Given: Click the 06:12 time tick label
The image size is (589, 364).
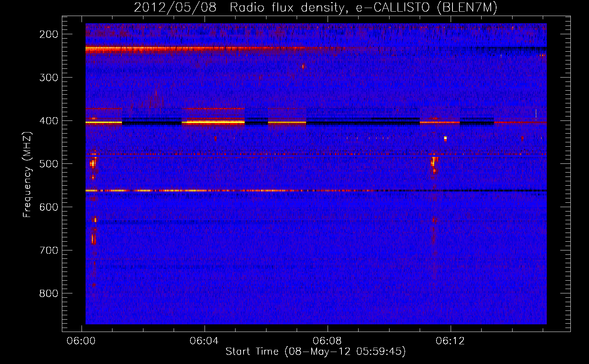Looking at the screenshot, I should click(450, 341).
